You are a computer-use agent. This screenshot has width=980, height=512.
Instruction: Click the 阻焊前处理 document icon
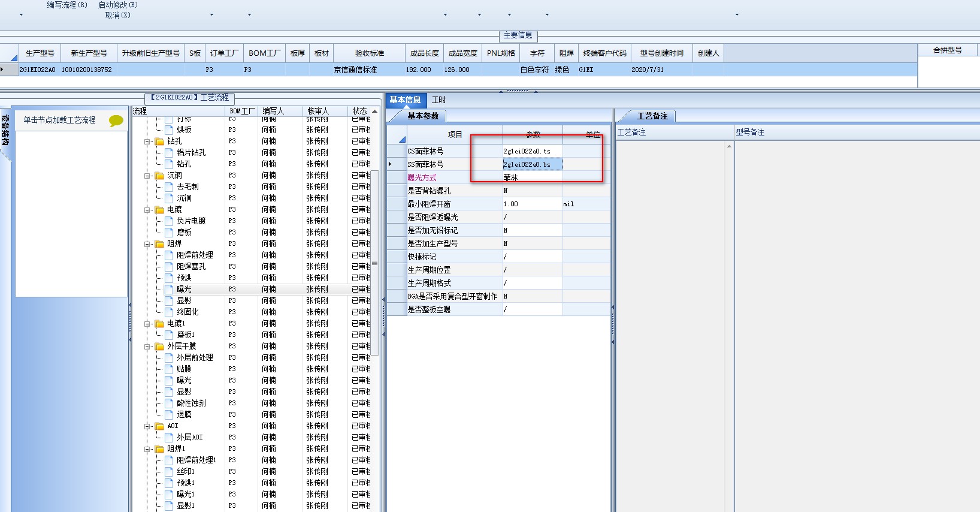(169, 255)
